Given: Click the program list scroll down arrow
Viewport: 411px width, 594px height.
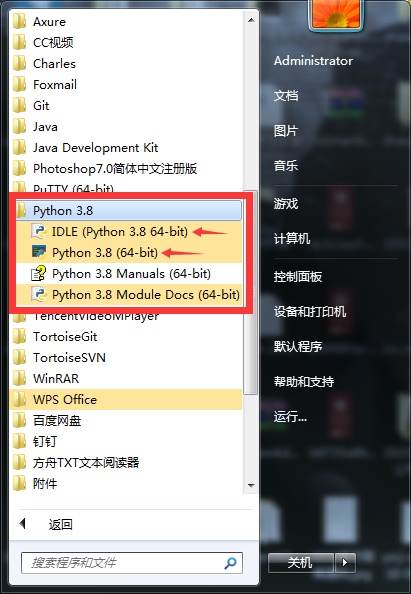Looking at the screenshot, I should coord(251,485).
